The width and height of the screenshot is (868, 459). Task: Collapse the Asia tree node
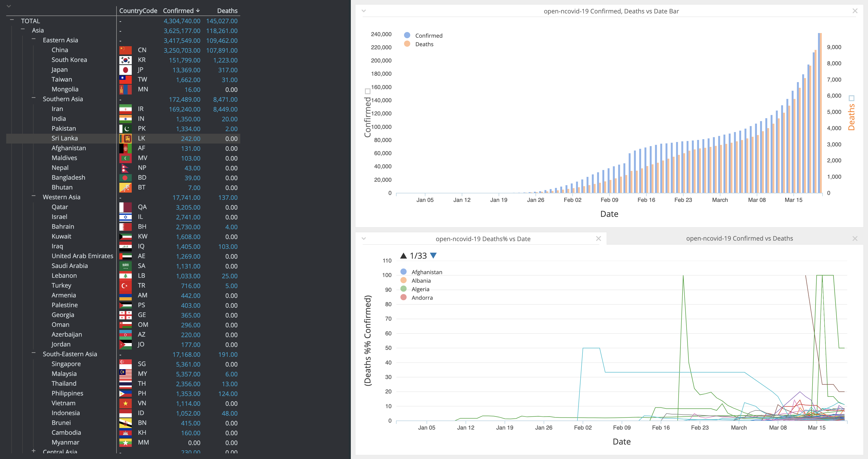(x=22, y=30)
